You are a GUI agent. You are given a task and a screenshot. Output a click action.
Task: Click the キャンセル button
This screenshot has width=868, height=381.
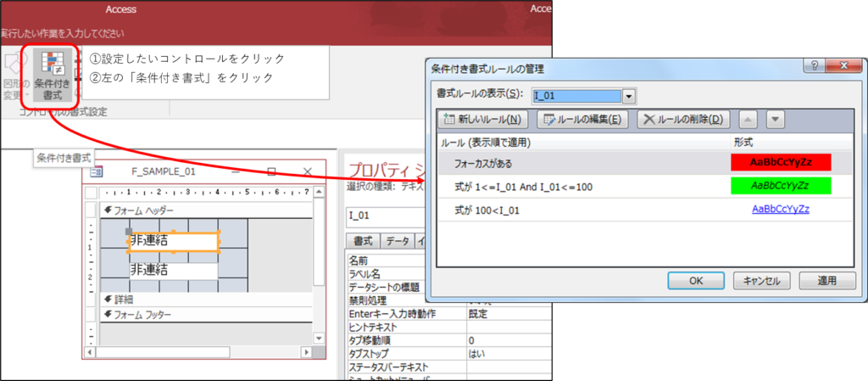pos(760,280)
